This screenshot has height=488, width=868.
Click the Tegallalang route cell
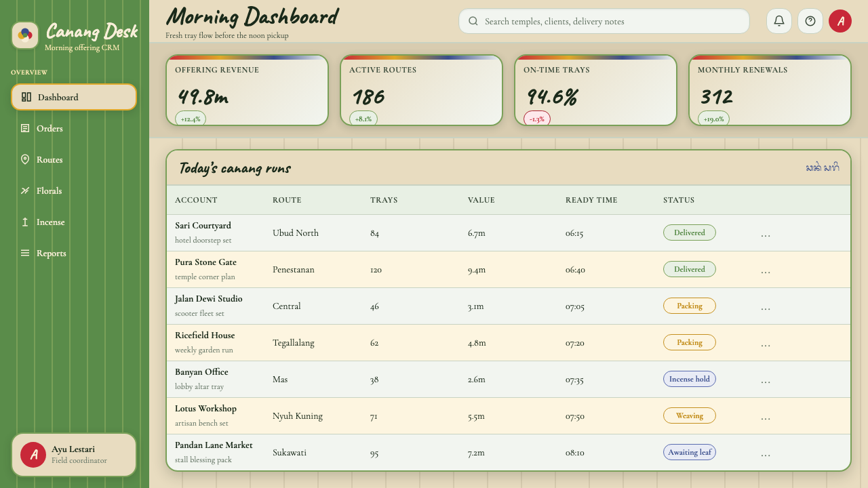(294, 343)
